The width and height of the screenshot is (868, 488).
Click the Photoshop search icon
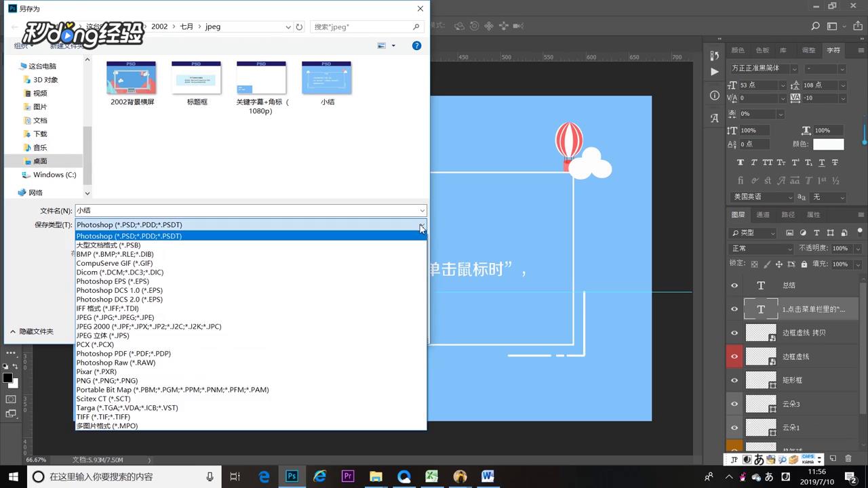tap(816, 26)
